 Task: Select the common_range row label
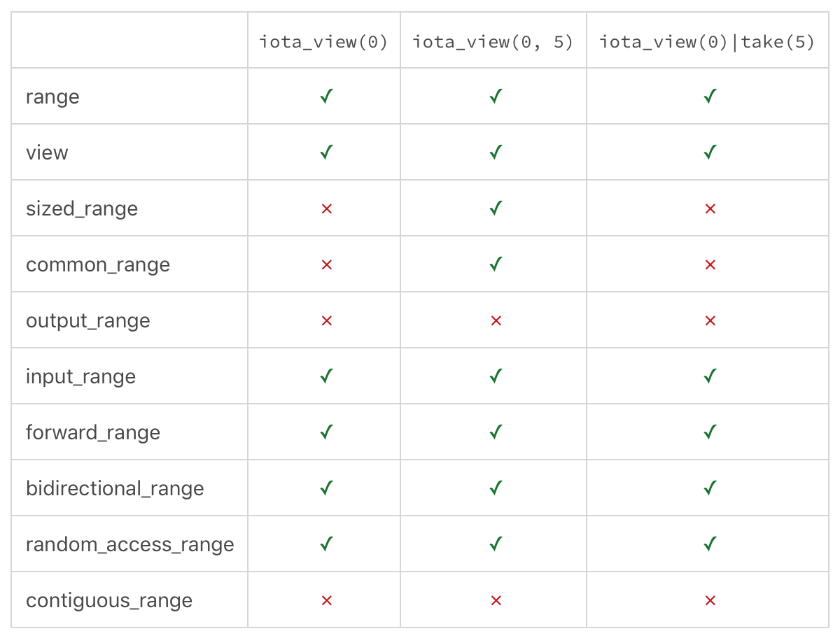click(x=98, y=265)
